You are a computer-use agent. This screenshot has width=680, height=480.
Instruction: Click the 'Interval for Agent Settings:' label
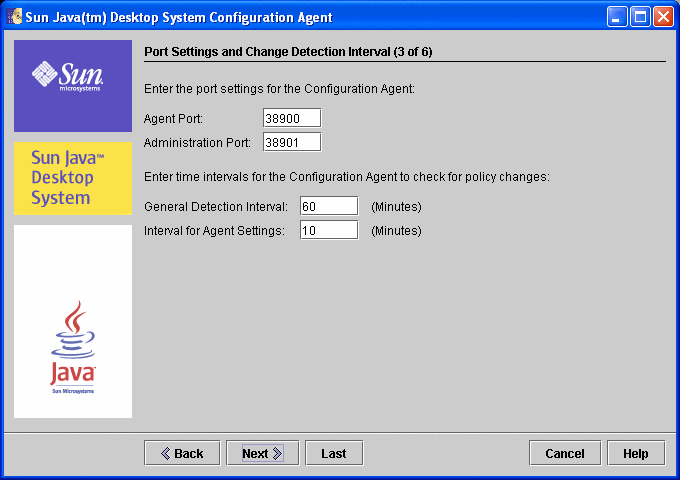click(x=214, y=231)
